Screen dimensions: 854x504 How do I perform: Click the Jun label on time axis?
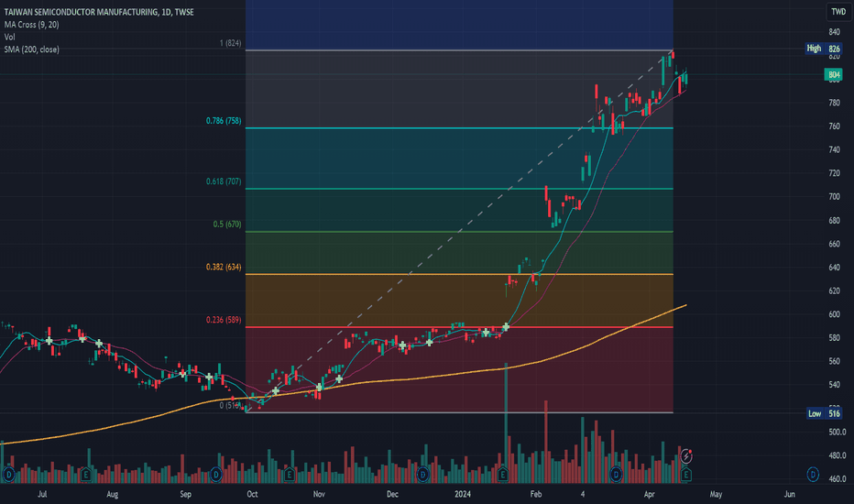coord(789,494)
